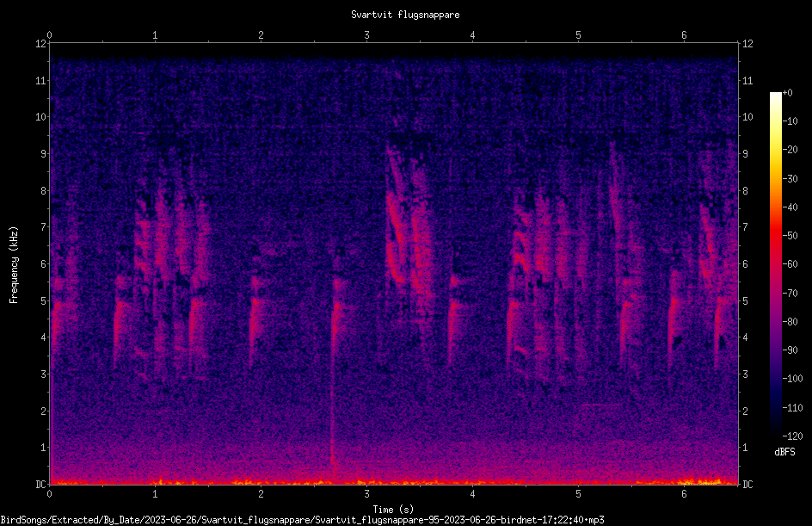Click the "-110" color scale label
This screenshot has height=526, width=812.
point(792,408)
